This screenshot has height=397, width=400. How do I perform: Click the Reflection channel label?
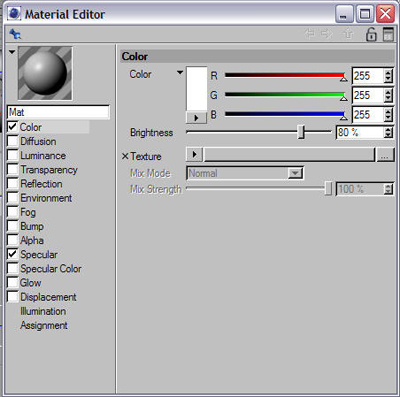click(41, 184)
